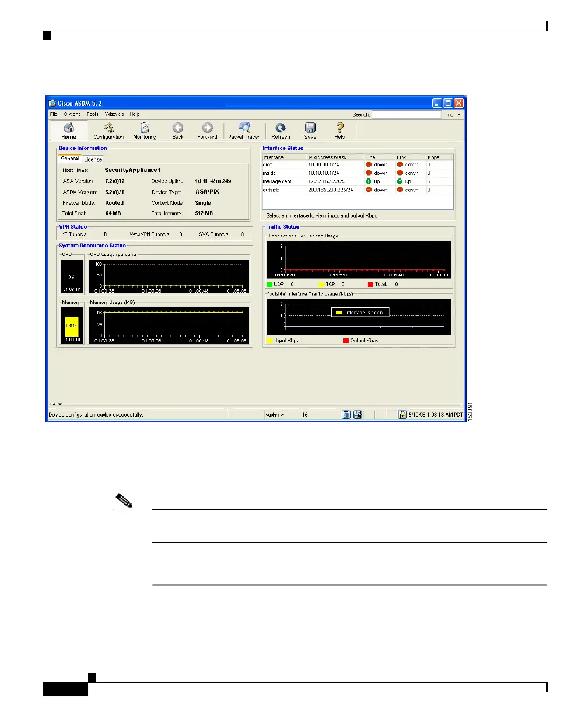Click the Search input field
588x714 pixels.
406,115
